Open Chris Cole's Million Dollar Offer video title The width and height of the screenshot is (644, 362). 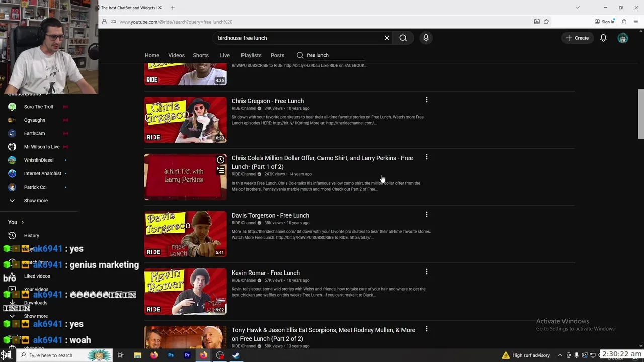coord(322,162)
